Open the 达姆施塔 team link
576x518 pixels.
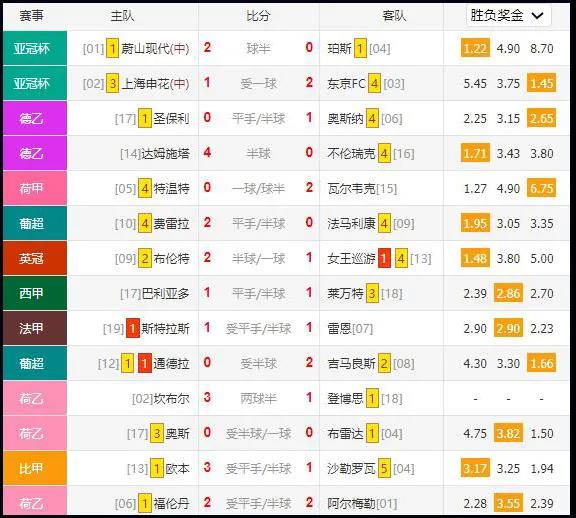[x=165, y=153]
